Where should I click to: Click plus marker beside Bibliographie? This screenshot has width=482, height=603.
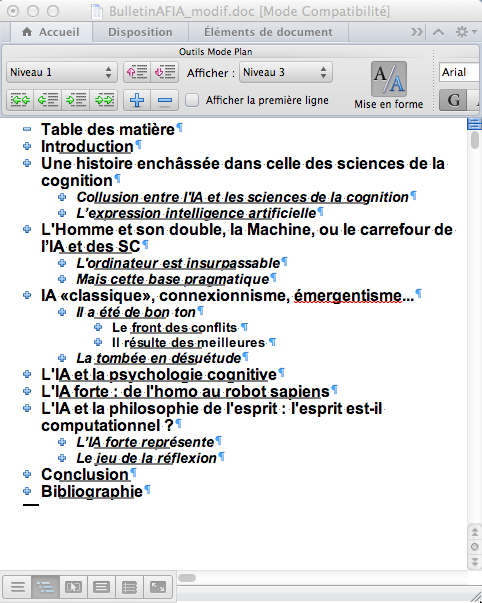coord(27,491)
